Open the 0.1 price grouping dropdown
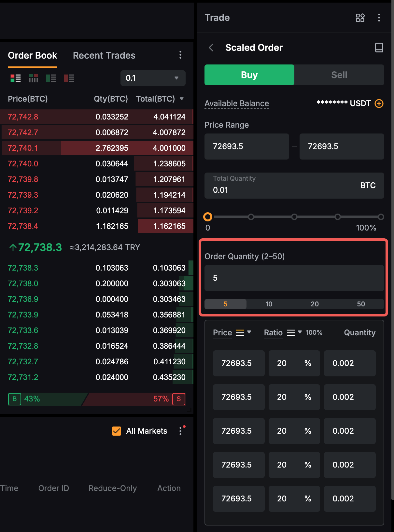The width and height of the screenshot is (394, 532). tap(153, 78)
